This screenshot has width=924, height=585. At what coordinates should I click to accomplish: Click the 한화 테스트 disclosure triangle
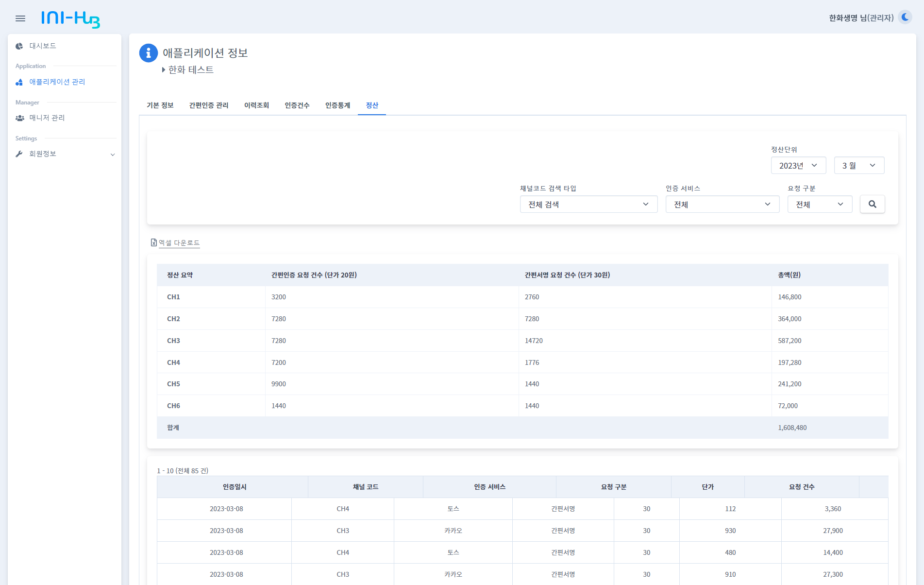click(164, 70)
